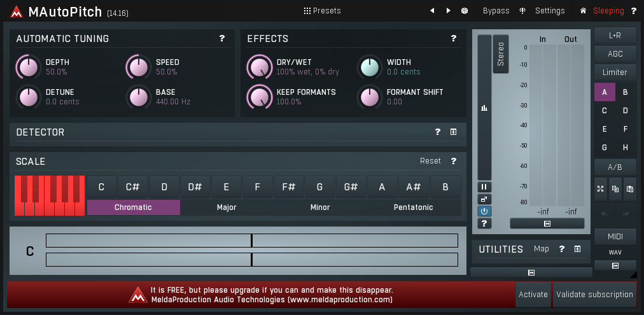This screenshot has width=644, height=315.
Task: Click the home icon in top bar
Action: pos(583,11)
